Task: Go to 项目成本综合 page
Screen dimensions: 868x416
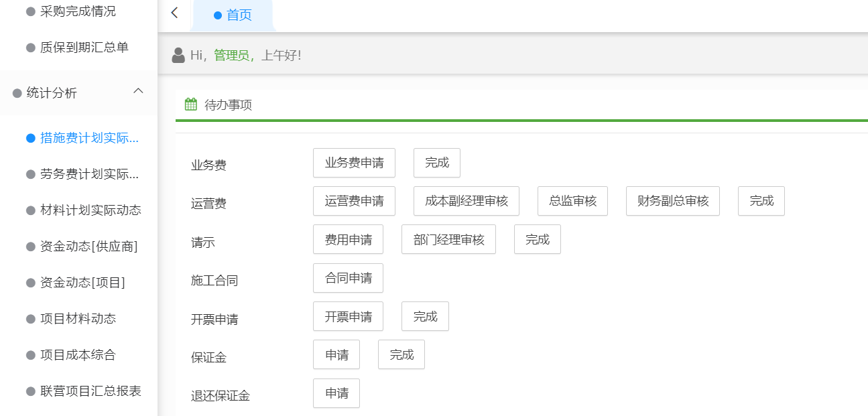Action: click(x=78, y=355)
